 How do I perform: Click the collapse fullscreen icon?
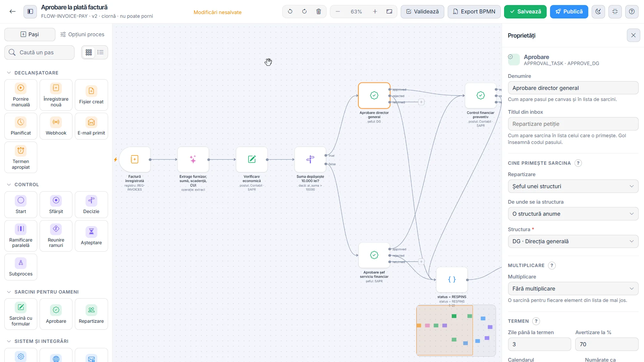(615, 11)
